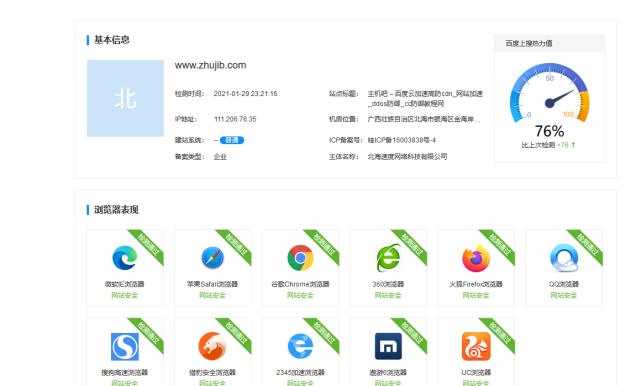Click the QQ浏览器 label
Viewport: 626px width, 386px height.
pyautogui.click(x=564, y=284)
